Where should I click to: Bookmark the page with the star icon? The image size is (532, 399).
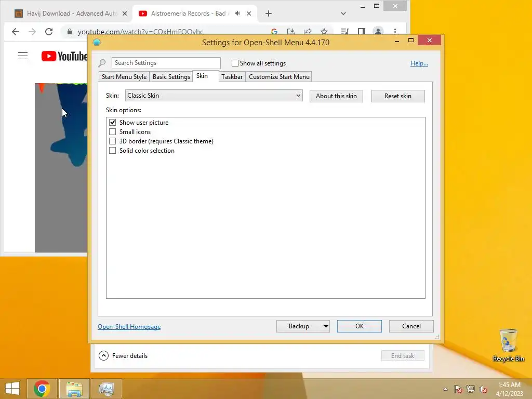[x=324, y=32]
